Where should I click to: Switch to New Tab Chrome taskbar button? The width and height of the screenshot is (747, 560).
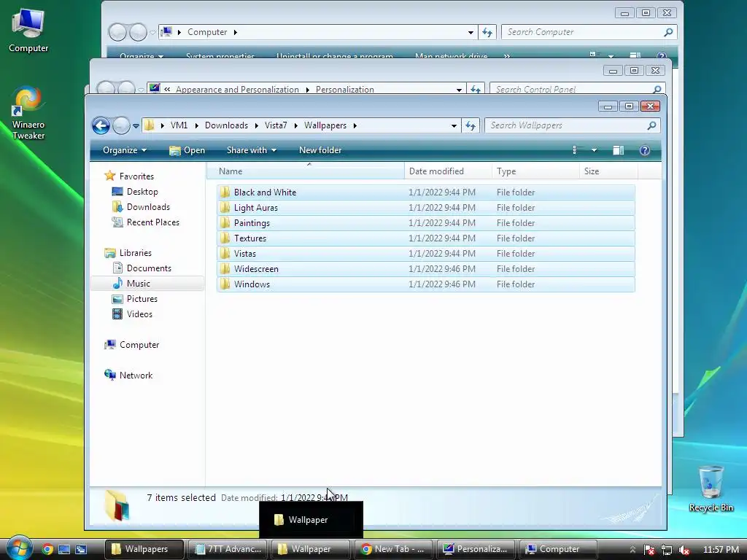pos(393,549)
